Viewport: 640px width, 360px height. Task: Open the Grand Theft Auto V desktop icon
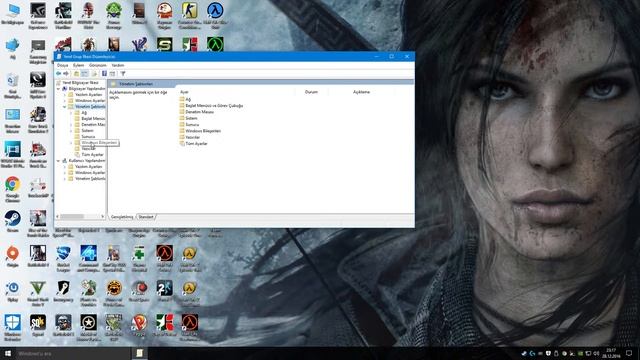pos(38,292)
